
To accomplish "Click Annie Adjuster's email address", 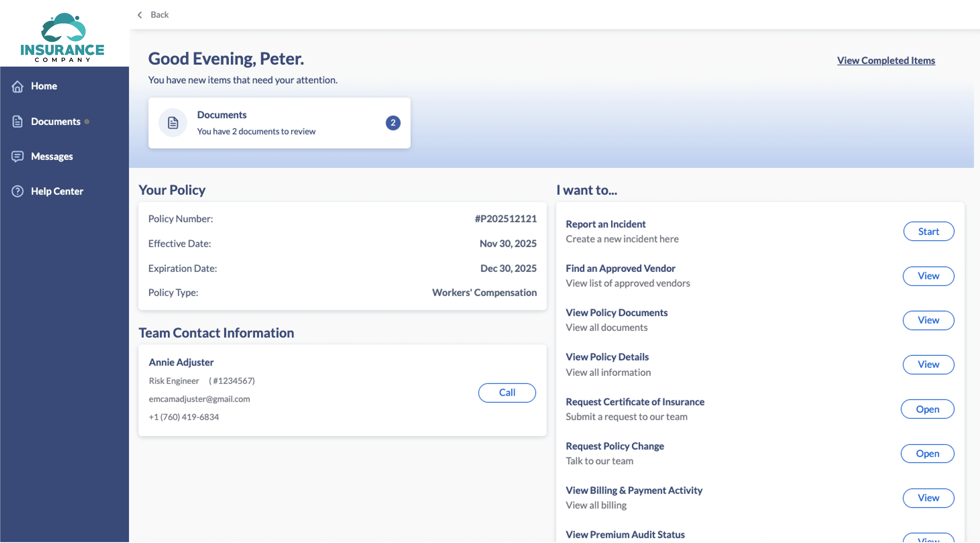I will pyautogui.click(x=199, y=399).
